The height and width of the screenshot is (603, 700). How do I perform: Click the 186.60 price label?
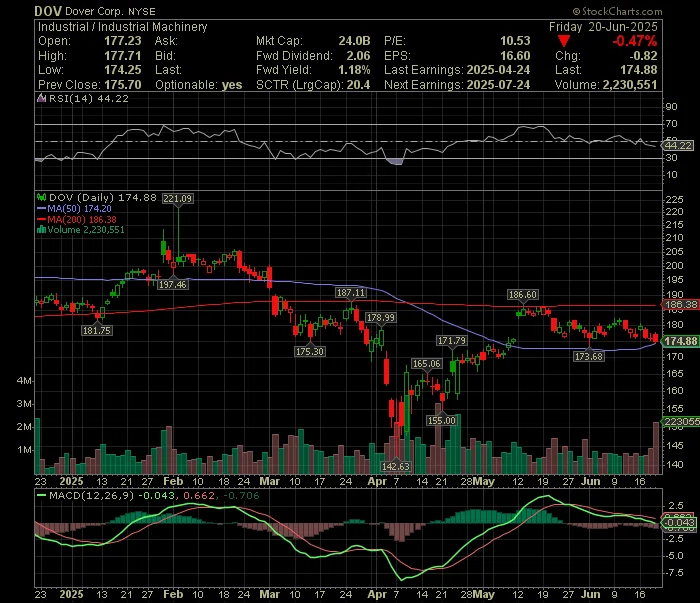[523, 295]
